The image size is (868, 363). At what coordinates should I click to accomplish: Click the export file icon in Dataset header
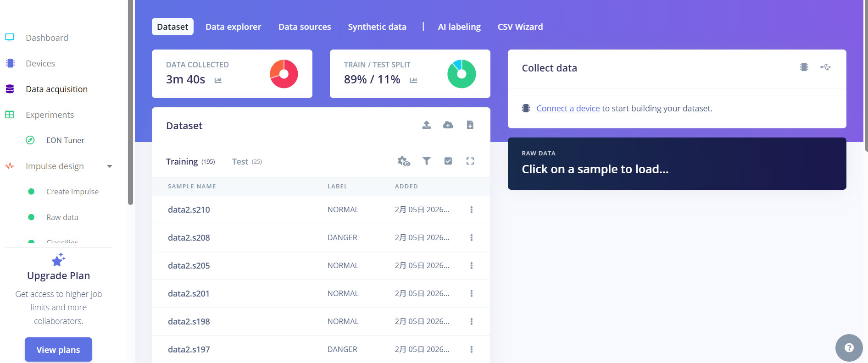pos(470,125)
